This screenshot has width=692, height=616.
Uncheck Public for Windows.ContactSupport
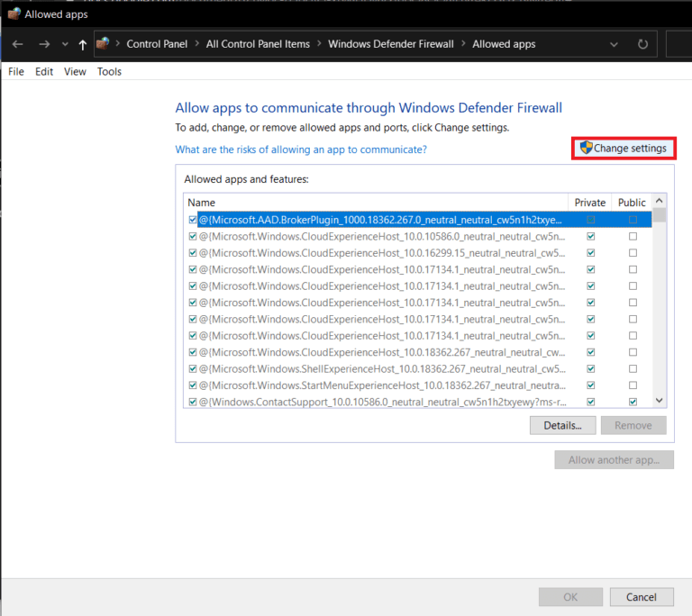pyautogui.click(x=633, y=402)
